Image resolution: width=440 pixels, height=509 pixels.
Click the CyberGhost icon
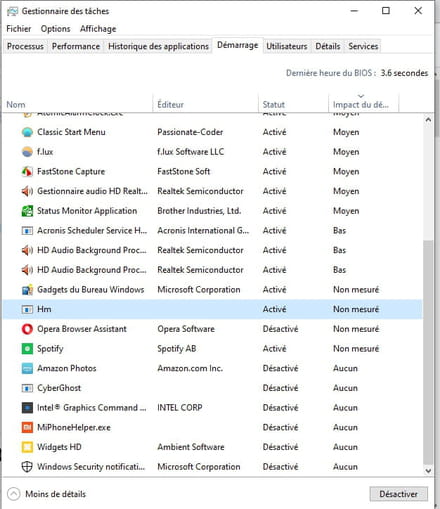point(27,388)
